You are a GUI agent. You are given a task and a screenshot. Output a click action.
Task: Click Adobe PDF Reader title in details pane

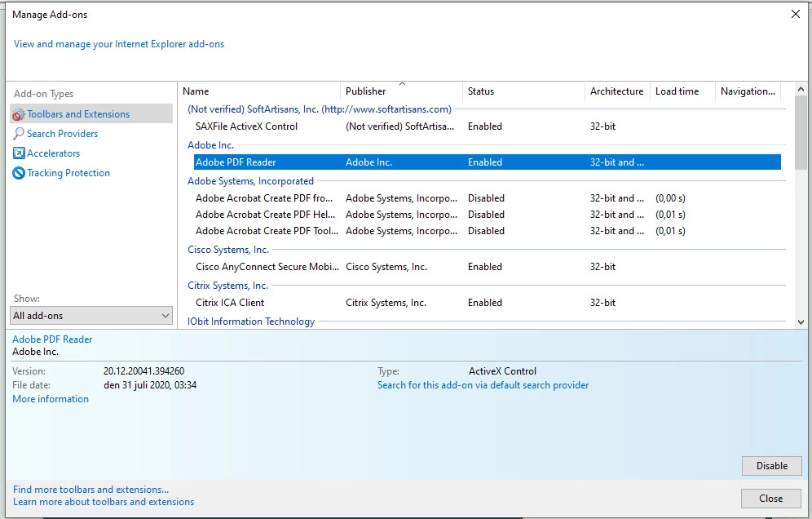coord(52,339)
